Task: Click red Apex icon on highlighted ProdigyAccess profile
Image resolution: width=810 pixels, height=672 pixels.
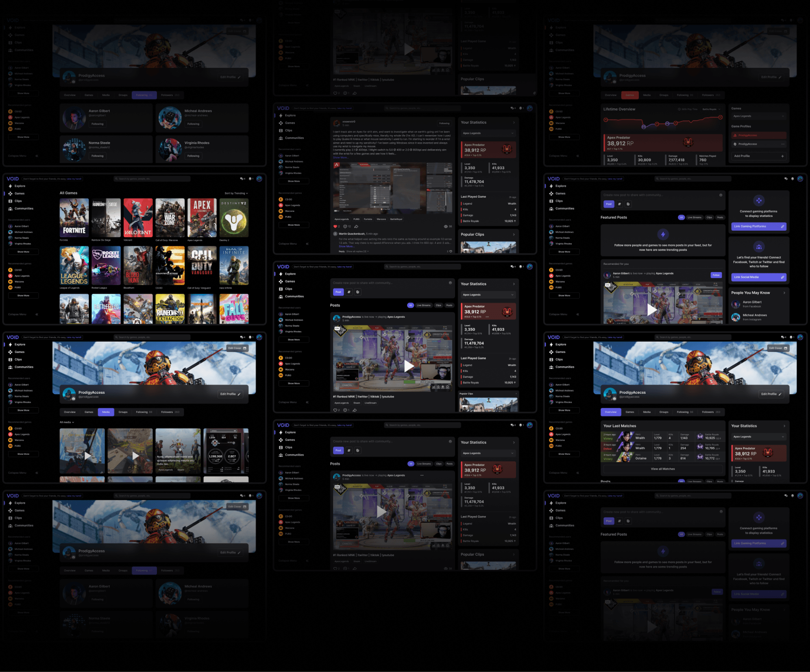Action: pos(735,135)
